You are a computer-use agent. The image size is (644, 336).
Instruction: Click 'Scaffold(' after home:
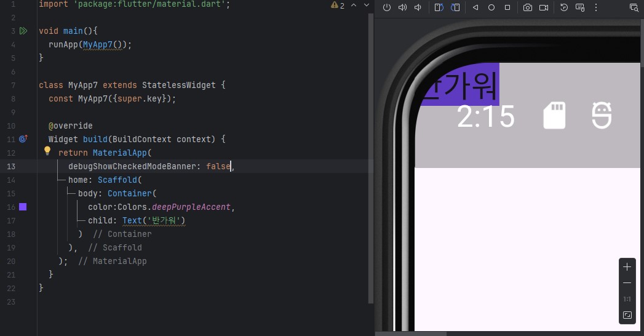[119, 180]
